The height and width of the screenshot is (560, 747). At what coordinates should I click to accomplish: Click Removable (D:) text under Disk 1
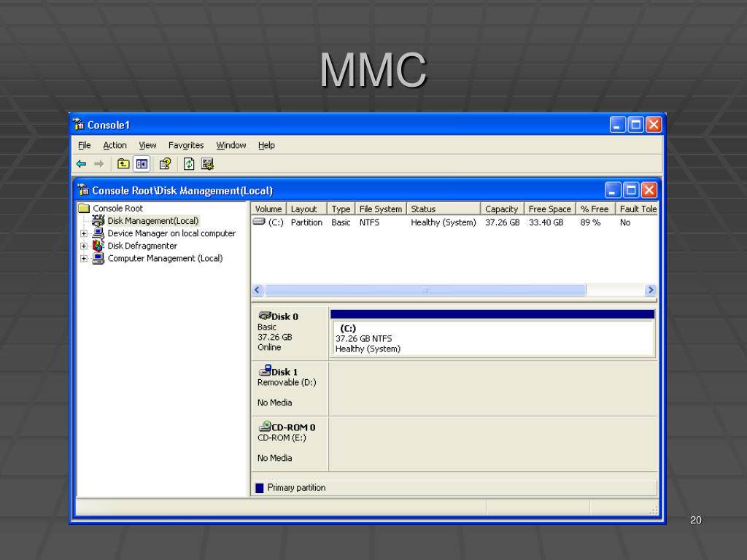[x=287, y=382]
